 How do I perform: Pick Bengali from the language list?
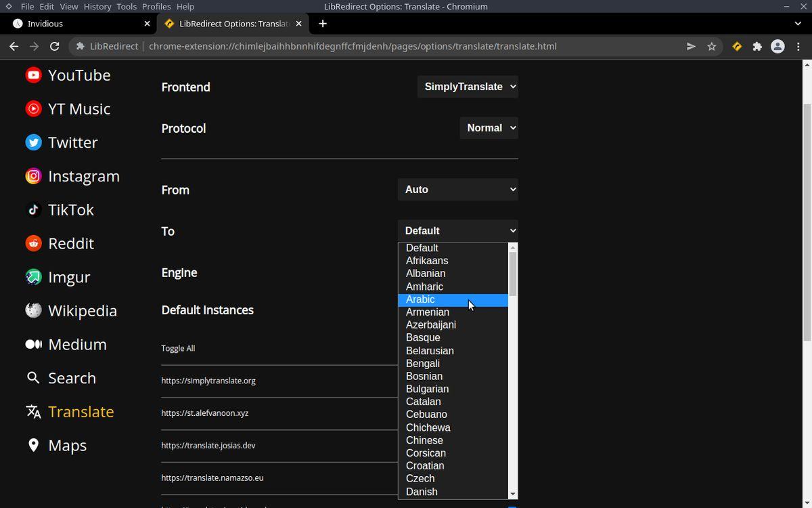453,364
